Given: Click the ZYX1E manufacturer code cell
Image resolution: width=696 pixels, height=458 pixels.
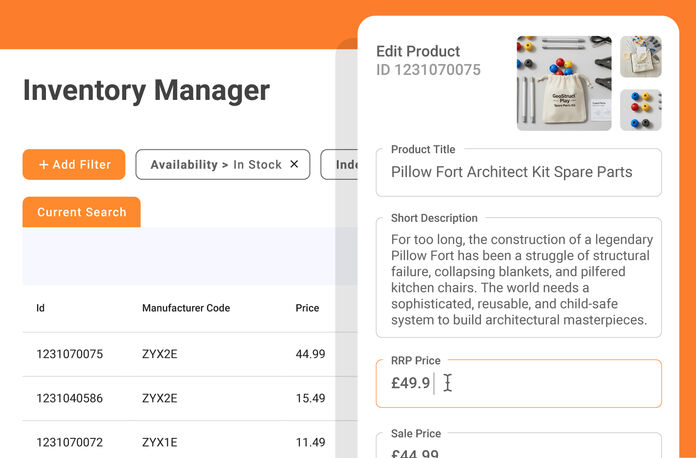Looking at the screenshot, I should (160, 442).
